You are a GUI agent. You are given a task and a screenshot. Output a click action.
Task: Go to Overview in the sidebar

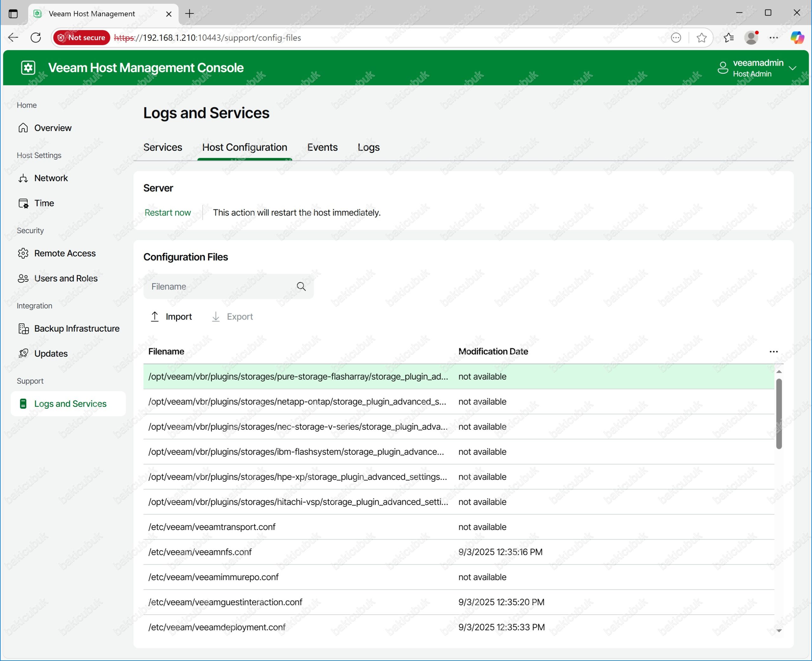click(69, 128)
